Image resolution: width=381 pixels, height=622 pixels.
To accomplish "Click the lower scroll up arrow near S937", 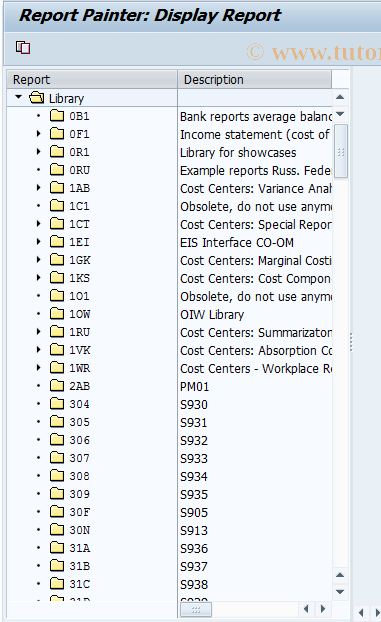I will tap(340, 575).
